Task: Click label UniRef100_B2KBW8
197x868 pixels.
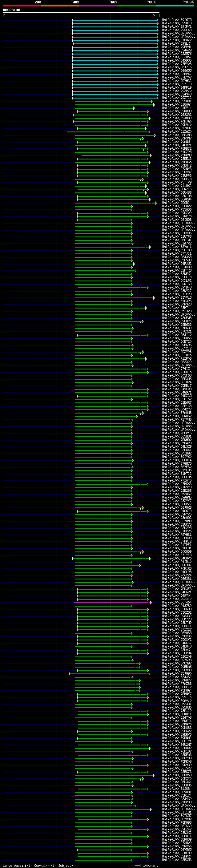Action: tap(177, 111)
